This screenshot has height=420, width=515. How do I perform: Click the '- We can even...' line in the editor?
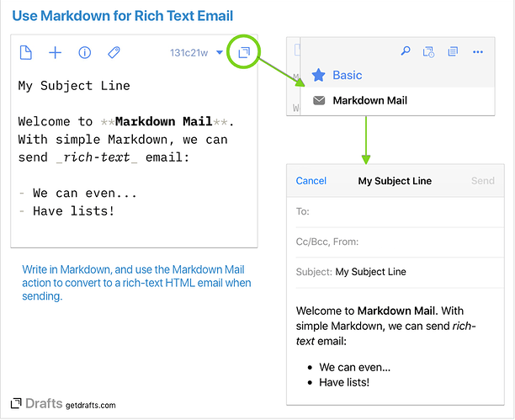click(x=78, y=194)
